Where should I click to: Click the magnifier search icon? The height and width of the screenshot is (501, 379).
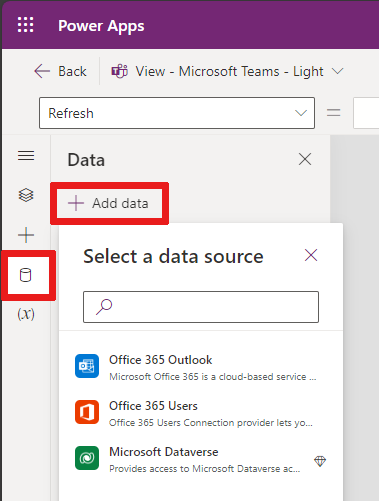tap(104, 307)
